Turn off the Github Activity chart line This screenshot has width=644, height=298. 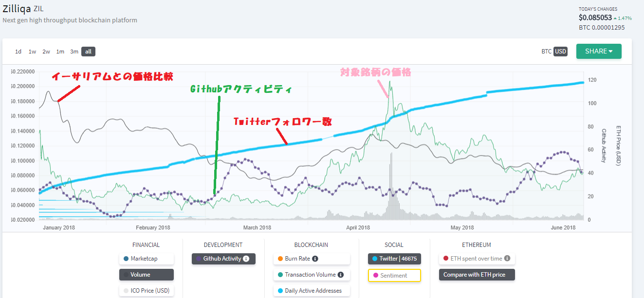tap(222, 259)
